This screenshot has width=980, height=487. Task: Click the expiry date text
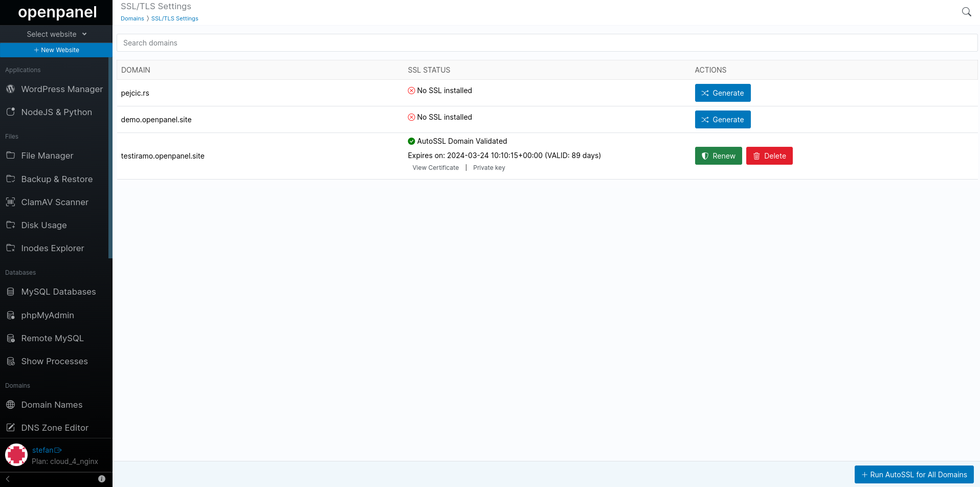[504, 156]
